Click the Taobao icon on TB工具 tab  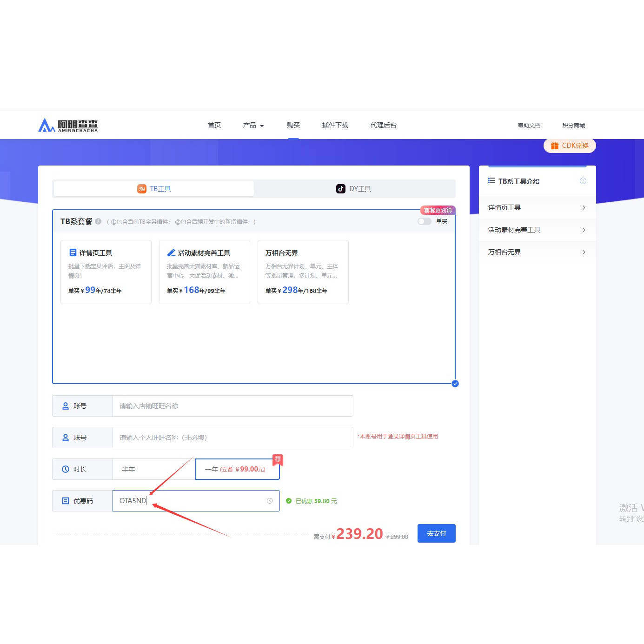[x=142, y=188]
